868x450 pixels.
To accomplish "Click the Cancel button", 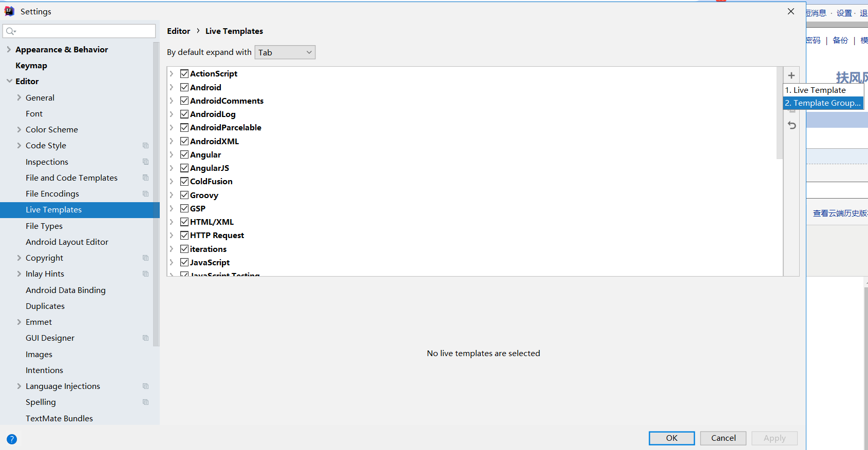I will [x=723, y=438].
